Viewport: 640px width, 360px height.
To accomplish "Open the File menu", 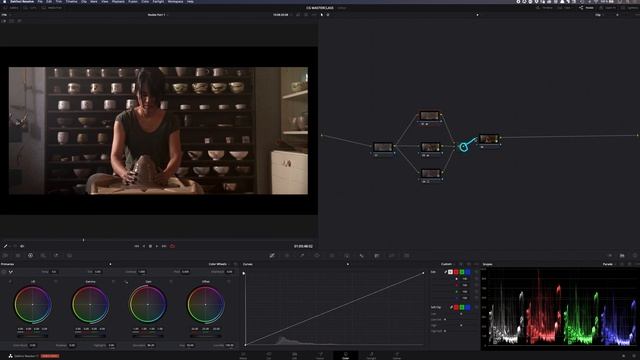I will (x=40, y=2).
